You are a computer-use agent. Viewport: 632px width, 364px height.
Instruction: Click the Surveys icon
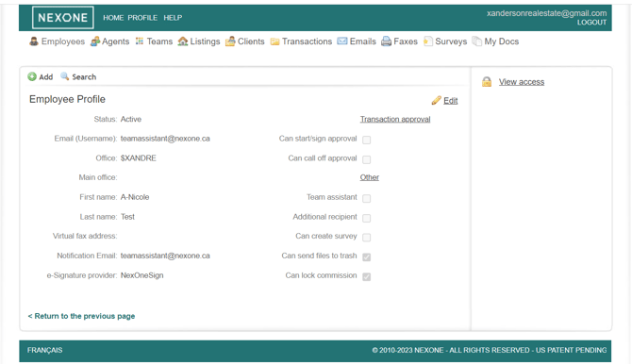coord(428,41)
